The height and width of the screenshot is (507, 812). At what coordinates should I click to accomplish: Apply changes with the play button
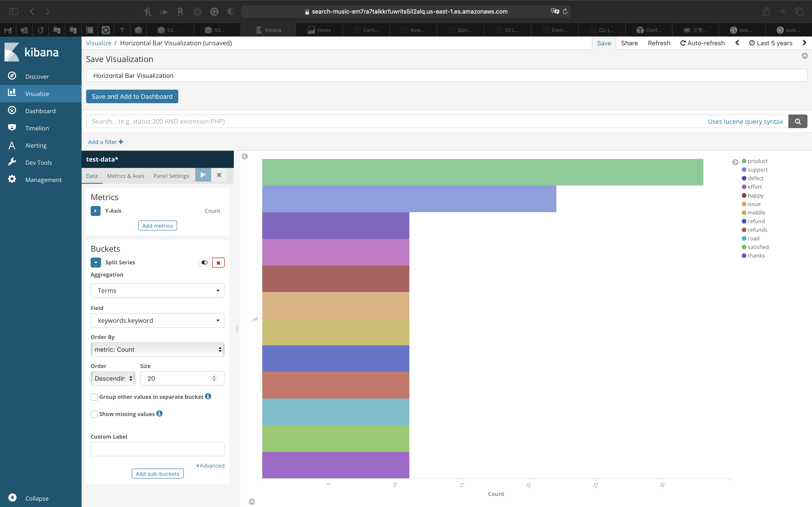coord(203,175)
